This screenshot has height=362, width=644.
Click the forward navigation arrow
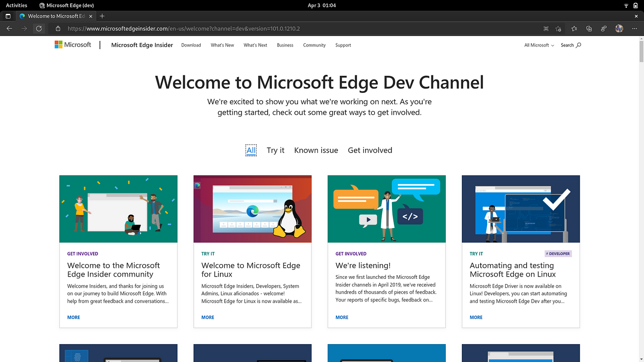tap(24, 28)
